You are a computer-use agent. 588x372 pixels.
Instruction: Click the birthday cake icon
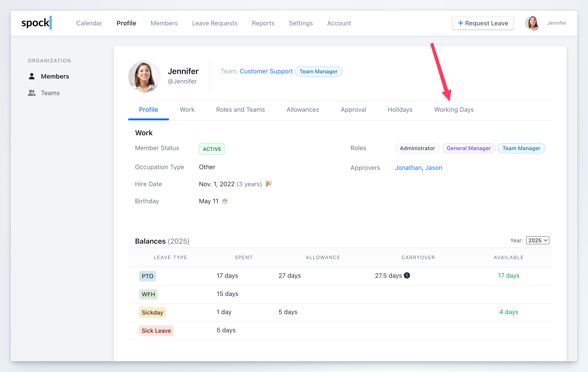[x=225, y=201]
